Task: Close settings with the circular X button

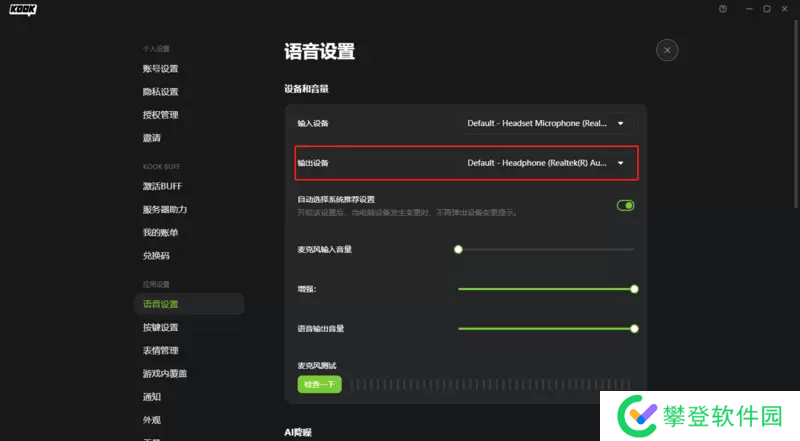Action: coord(667,50)
